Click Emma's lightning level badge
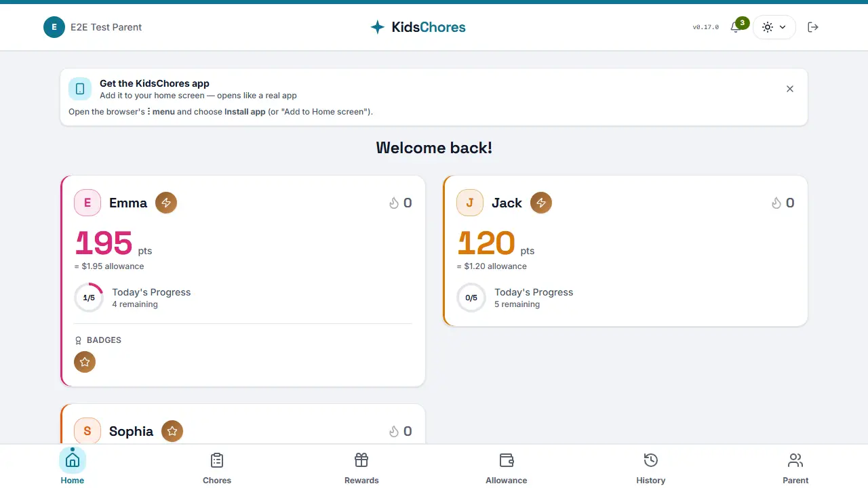Screen dimensions: 868x488 point(166,203)
